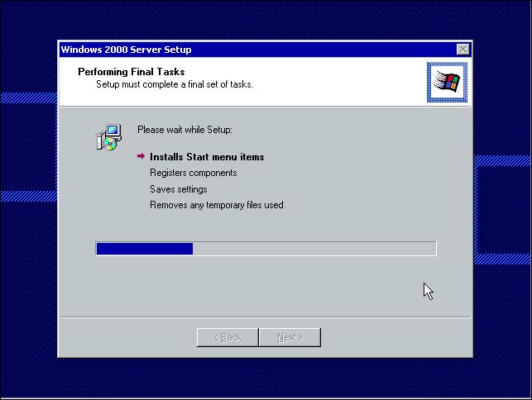Select 'Registers components' task line
532x400 pixels.
coord(194,173)
